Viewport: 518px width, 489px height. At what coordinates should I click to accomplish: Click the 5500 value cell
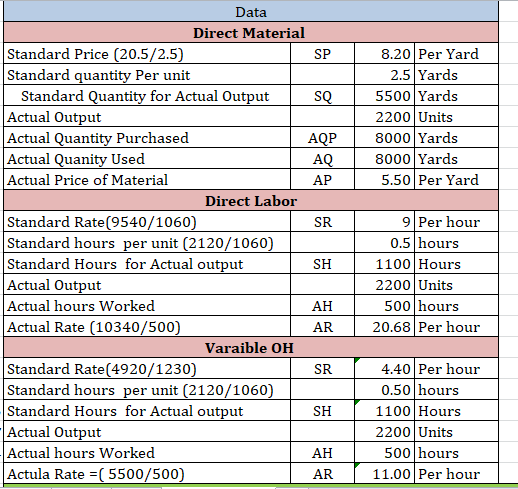tap(385, 96)
